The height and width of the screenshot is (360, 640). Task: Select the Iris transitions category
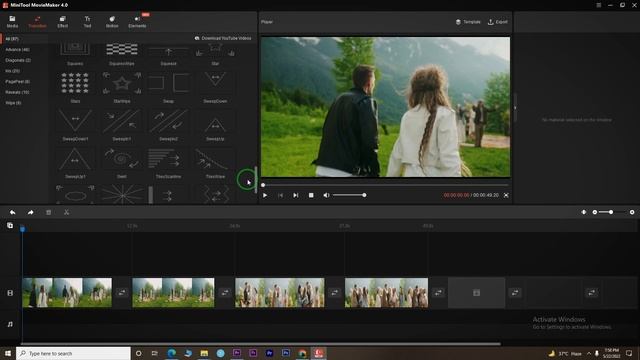pos(13,71)
